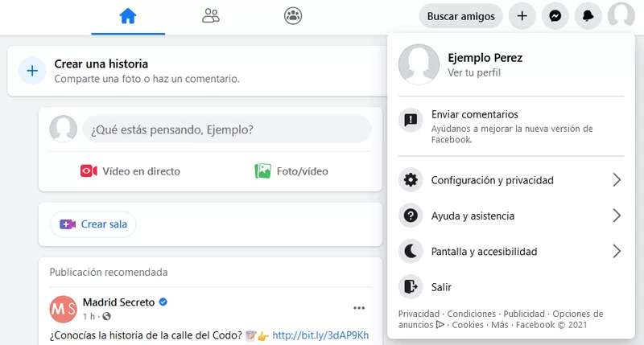The image size is (644, 345).
Task: Expand Más footer link
Action: point(499,325)
